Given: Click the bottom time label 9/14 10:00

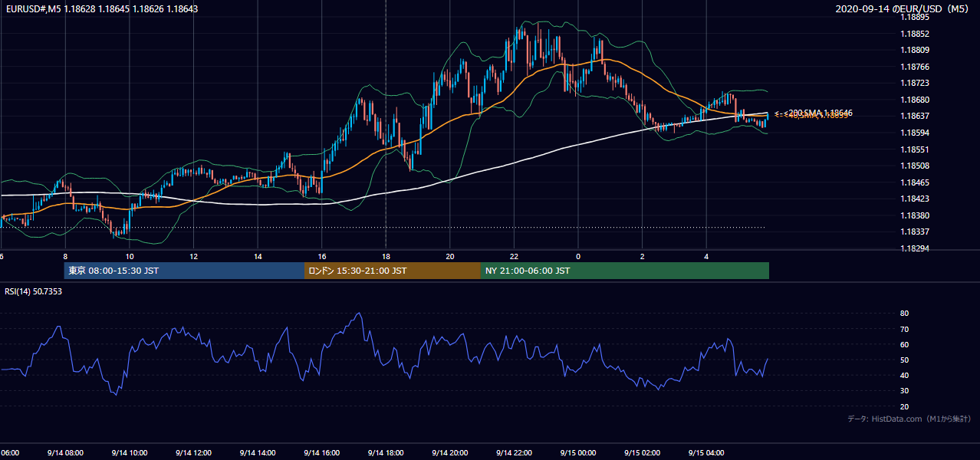Looking at the screenshot, I should 129,453.
